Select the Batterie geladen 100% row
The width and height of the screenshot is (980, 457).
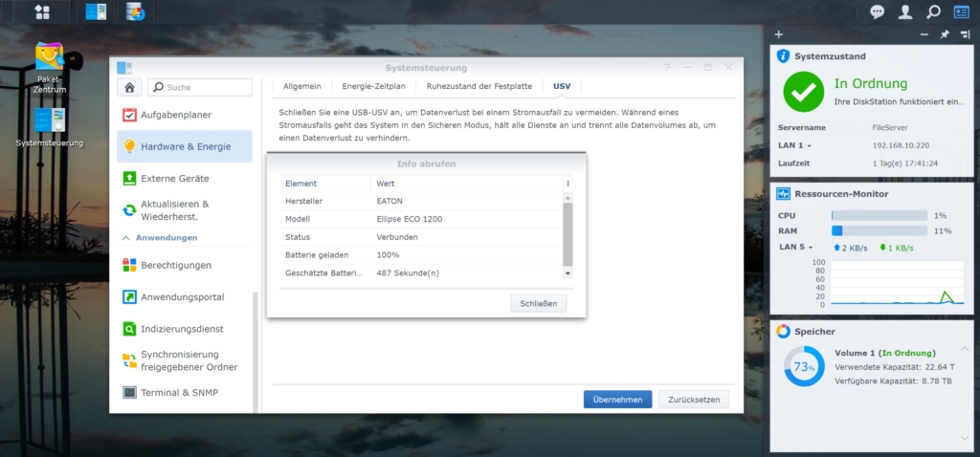421,255
